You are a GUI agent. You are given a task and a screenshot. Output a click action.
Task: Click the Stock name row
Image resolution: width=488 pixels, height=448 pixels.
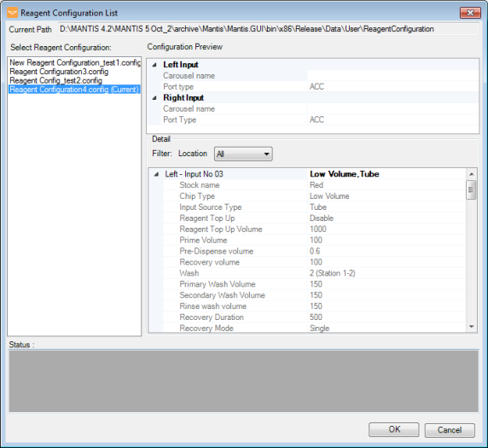click(x=314, y=185)
